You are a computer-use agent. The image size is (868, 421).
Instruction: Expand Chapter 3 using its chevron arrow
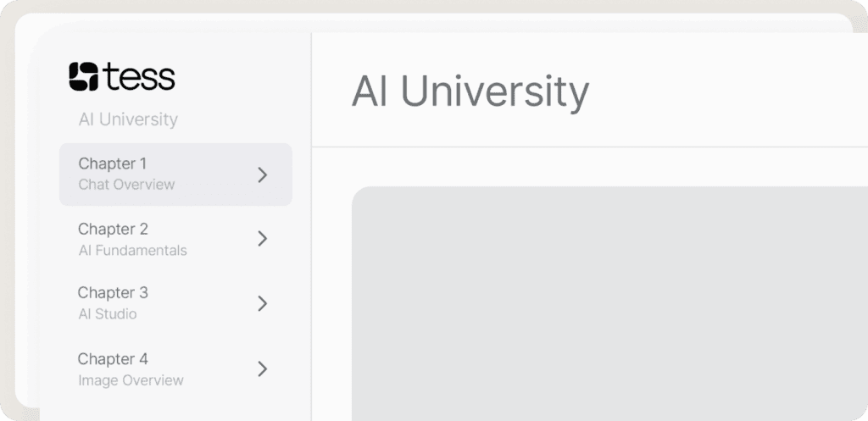[263, 303]
